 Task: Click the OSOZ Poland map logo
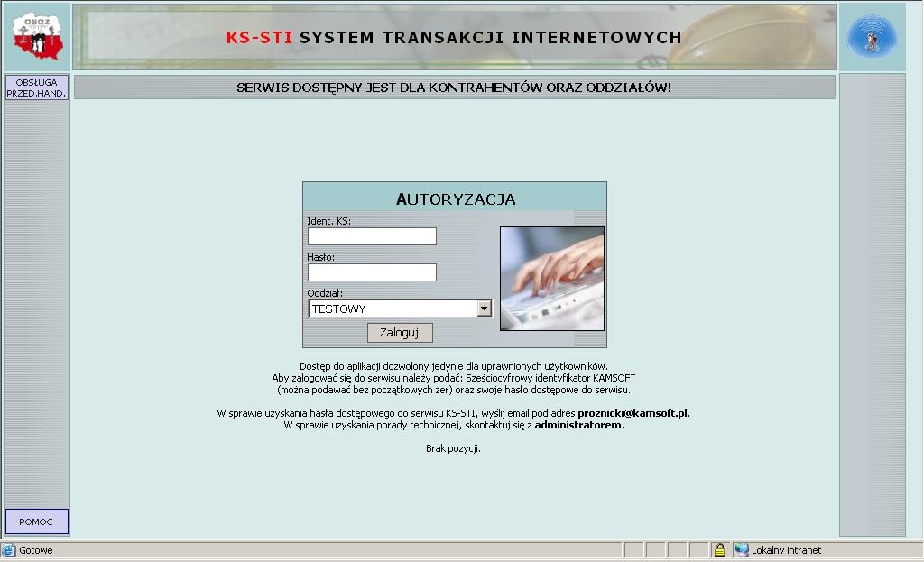(x=36, y=36)
